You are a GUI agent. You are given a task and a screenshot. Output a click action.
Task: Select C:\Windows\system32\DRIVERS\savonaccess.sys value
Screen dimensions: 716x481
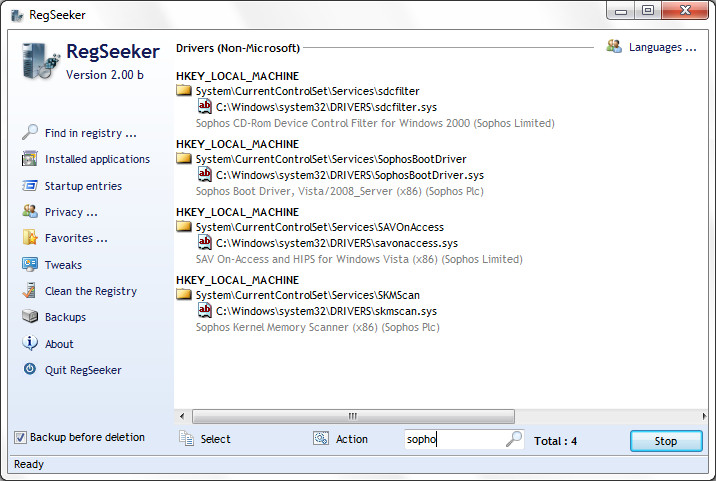[337, 243]
